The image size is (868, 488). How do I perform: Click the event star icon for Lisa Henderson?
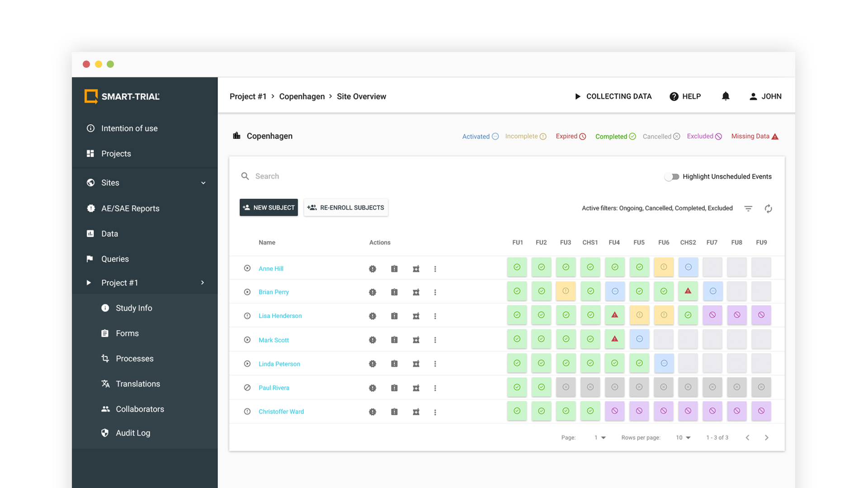(416, 316)
